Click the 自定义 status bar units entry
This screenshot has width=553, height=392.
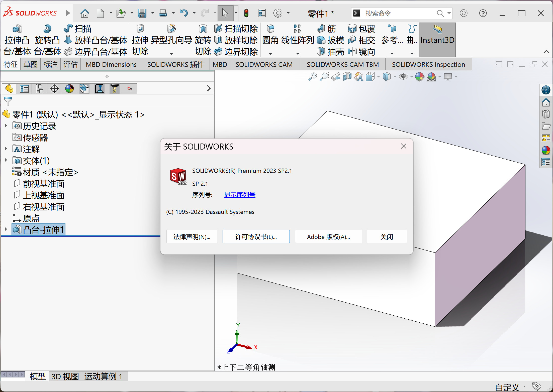pyautogui.click(x=507, y=387)
